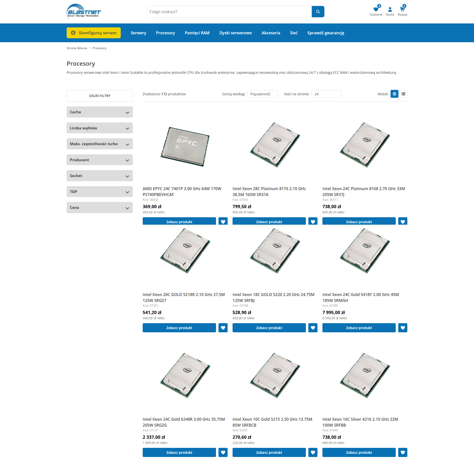Favorite the Xeon Silver 4216 processor
Image resolution: width=474 pixels, height=476 pixels.
click(x=403, y=452)
